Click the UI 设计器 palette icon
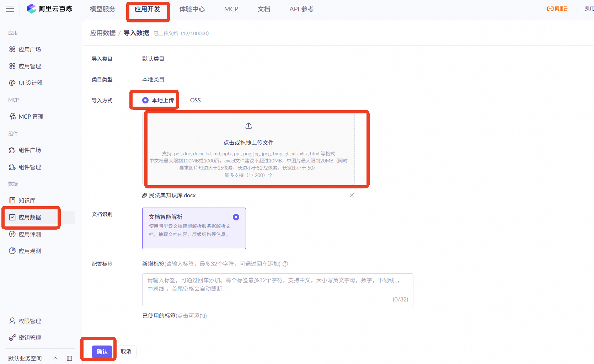The width and height of the screenshot is (594, 364). pos(12,83)
